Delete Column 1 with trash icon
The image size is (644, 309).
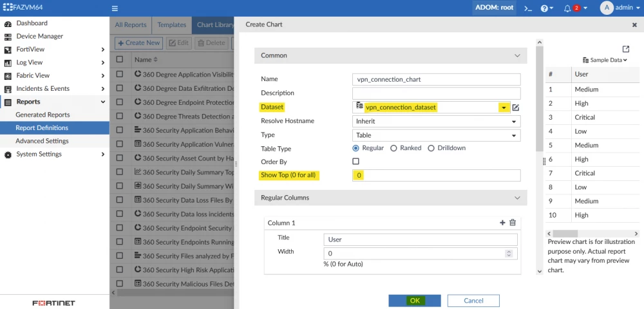(x=513, y=222)
